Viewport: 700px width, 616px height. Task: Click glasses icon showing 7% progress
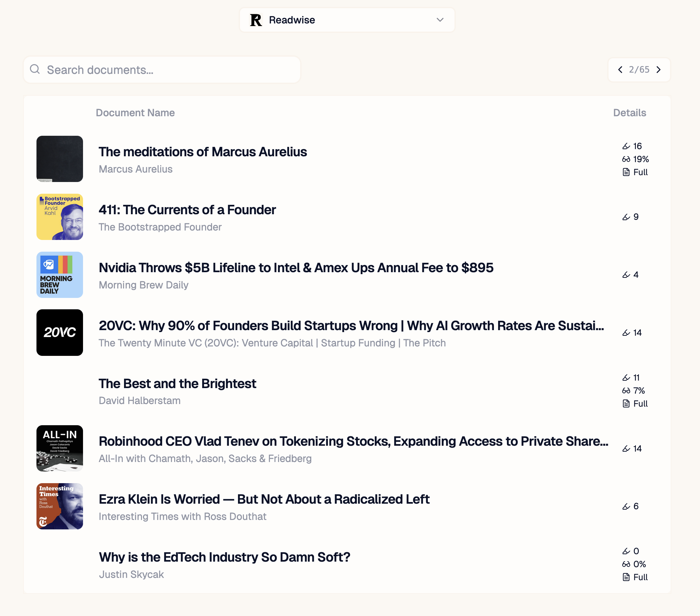coord(626,391)
